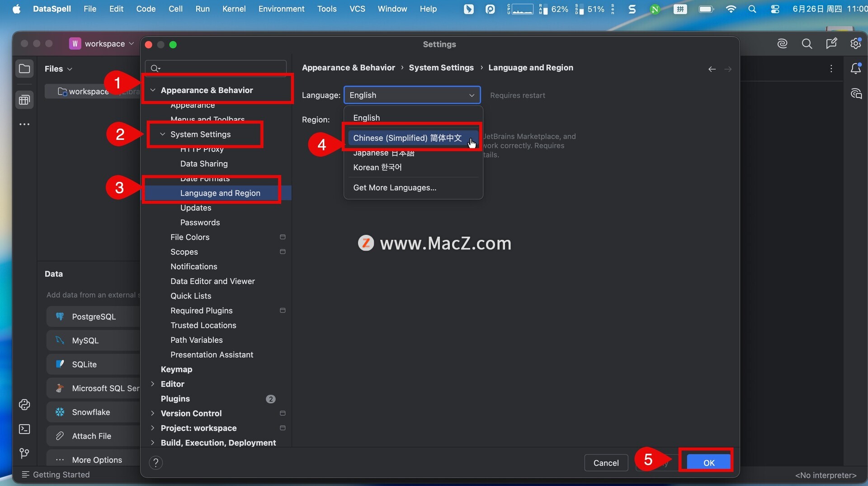Click the Attach File paperclip icon
The width and height of the screenshot is (868, 486).
60,436
